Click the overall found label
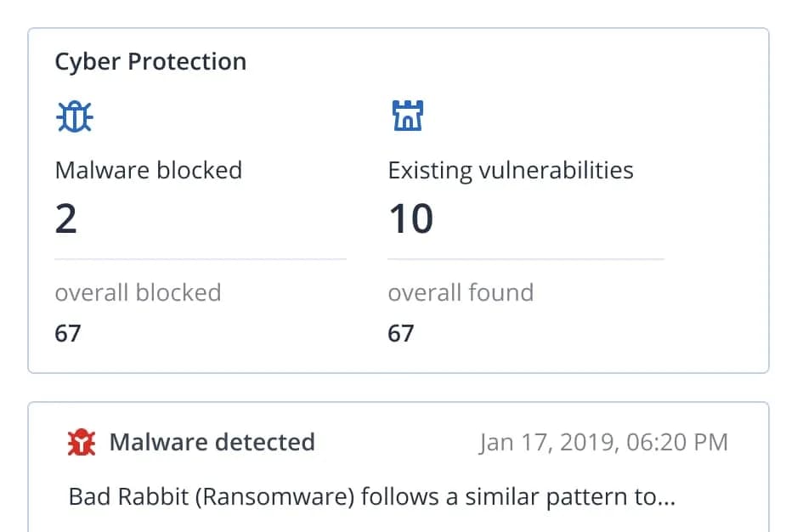The height and width of the screenshot is (532, 797). tap(461, 292)
